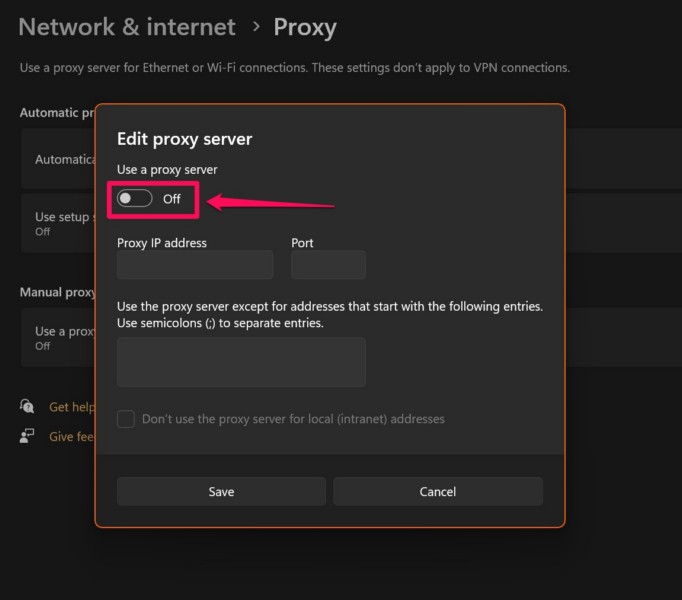Click the proxy exceptions entries text box
This screenshot has width=682, height=600.
(241, 362)
